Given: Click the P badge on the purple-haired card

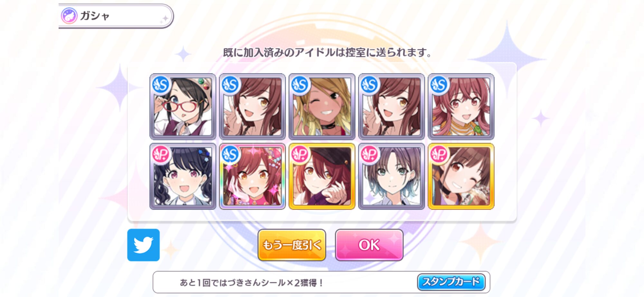Looking at the screenshot, I should (369, 155).
